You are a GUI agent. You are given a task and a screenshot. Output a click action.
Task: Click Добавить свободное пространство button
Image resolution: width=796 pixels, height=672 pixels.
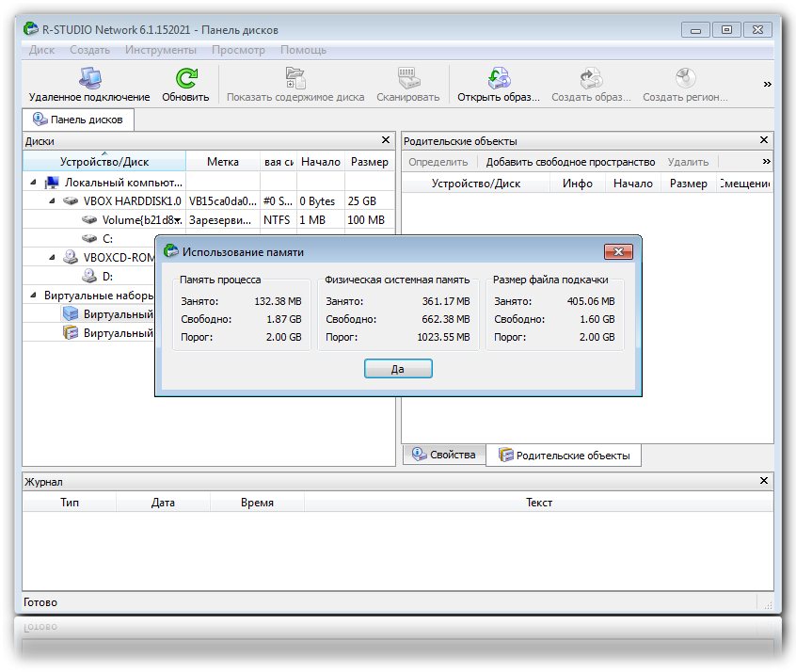(570, 162)
